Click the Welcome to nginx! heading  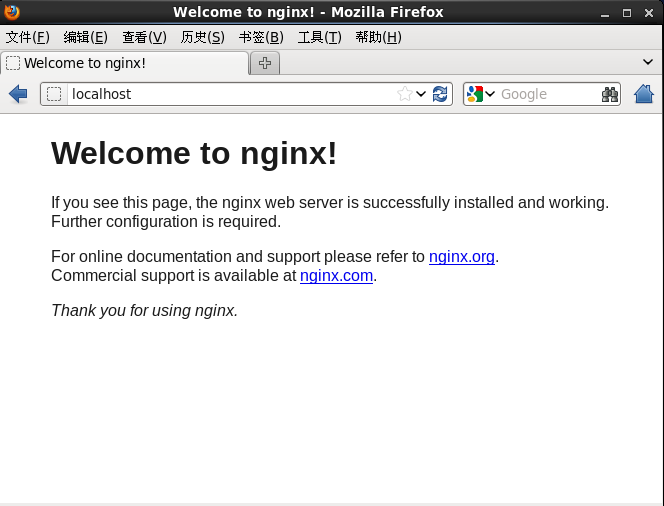pyautogui.click(x=194, y=153)
